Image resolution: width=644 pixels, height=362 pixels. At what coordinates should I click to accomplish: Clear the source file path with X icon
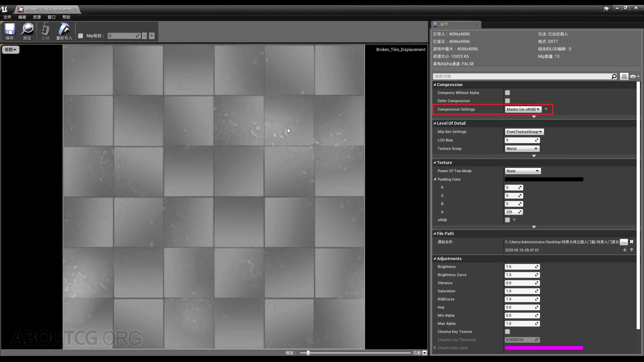[x=632, y=242]
